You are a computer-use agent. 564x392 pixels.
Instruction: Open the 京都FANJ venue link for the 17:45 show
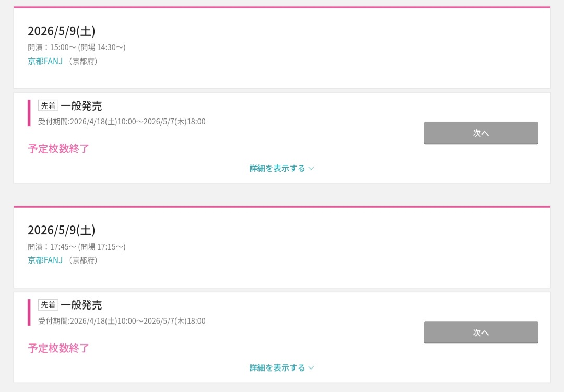click(45, 260)
